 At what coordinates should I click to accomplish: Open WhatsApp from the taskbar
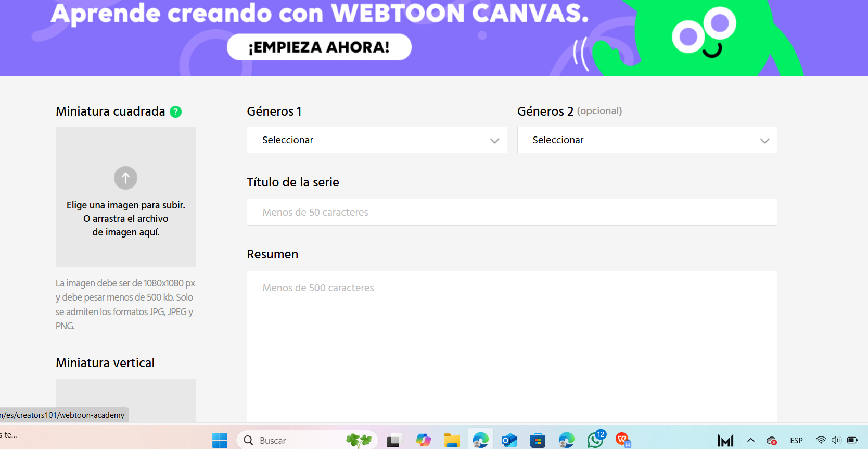(596, 439)
